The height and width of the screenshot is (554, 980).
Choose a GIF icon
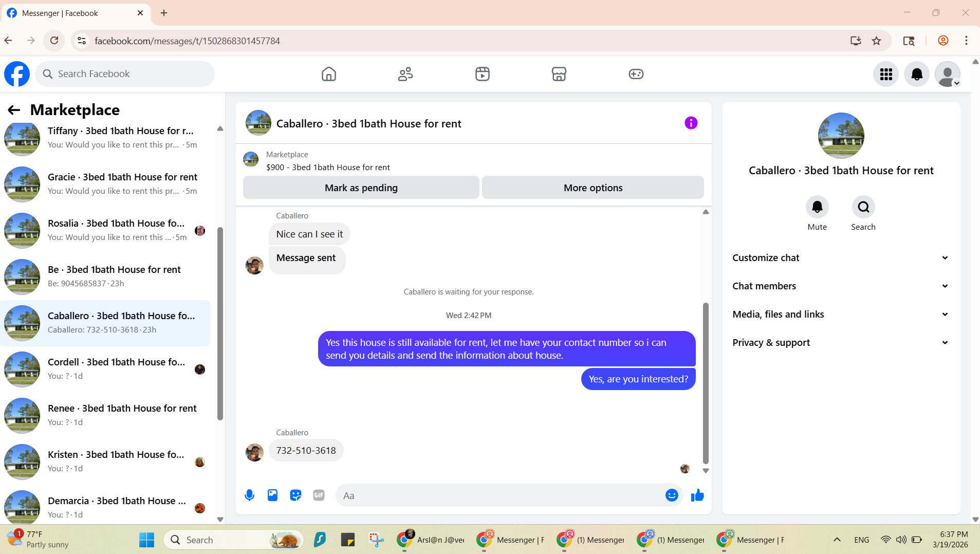(x=319, y=495)
